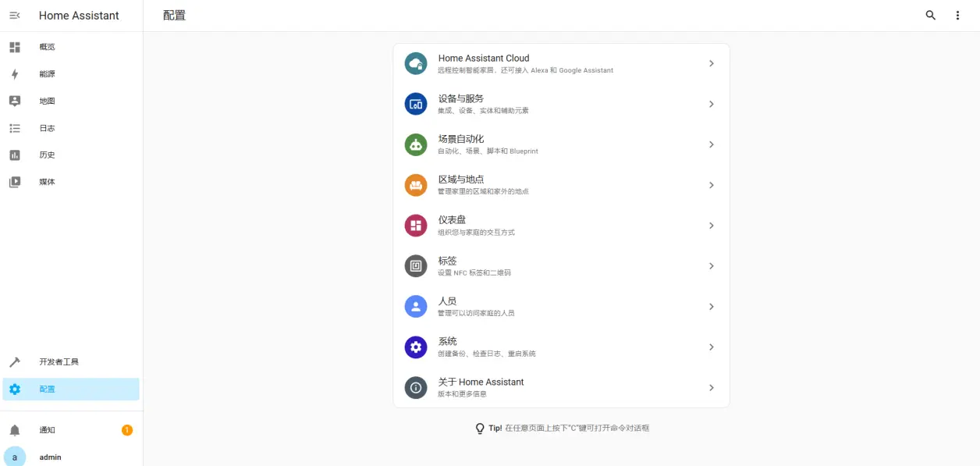Click the 配置 gear icon in sidebar
The height and width of the screenshot is (466, 980).
(15, 389)
